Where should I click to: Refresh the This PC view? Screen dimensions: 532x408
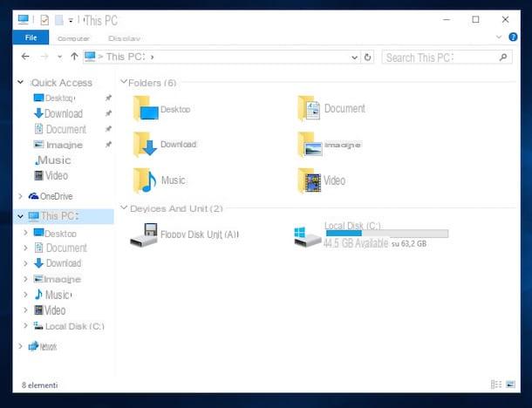[x=367, y=58]
